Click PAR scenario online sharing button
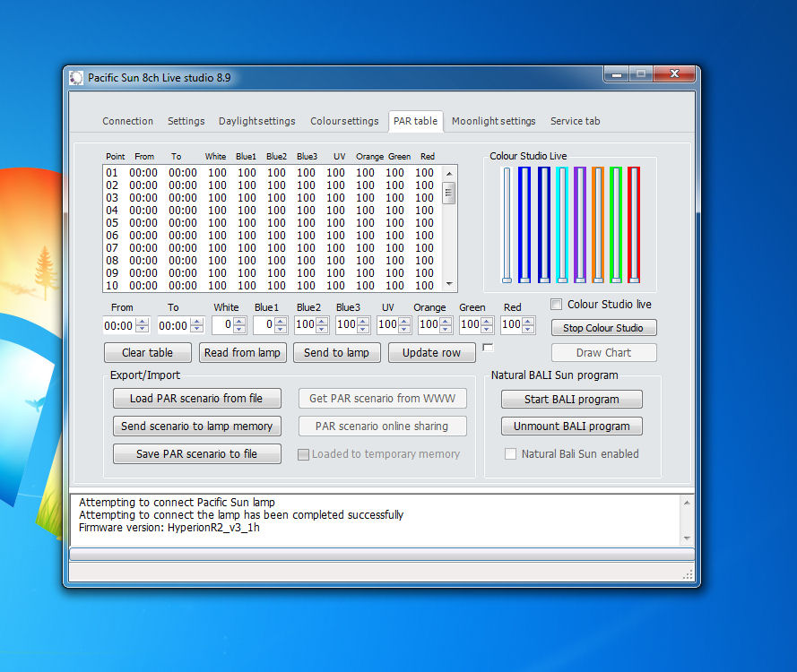 point(382,426)
